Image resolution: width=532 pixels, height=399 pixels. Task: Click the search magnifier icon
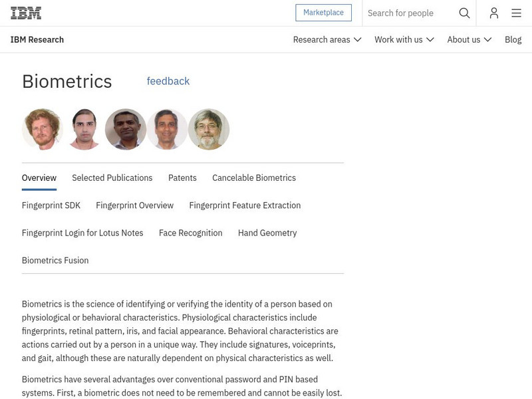(x=464, y=13)
